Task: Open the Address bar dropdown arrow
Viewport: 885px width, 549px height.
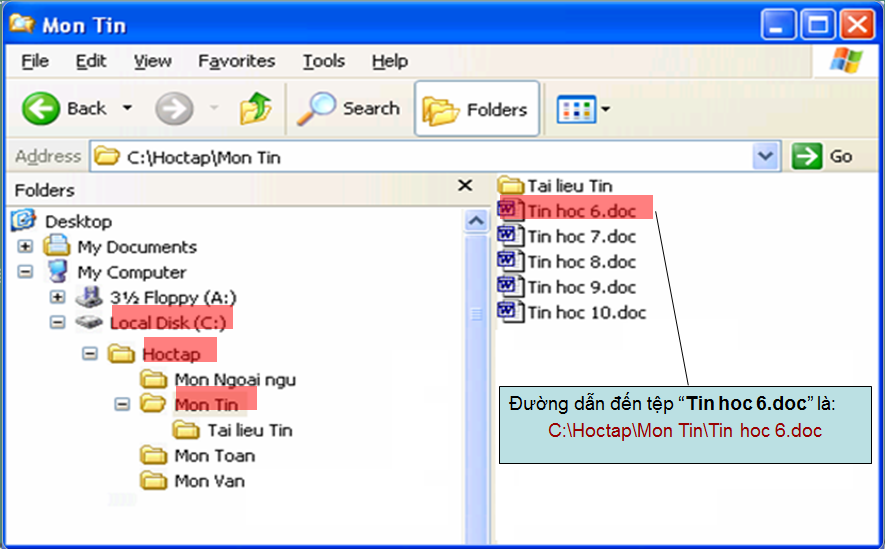Action: (x=766, y=157)
